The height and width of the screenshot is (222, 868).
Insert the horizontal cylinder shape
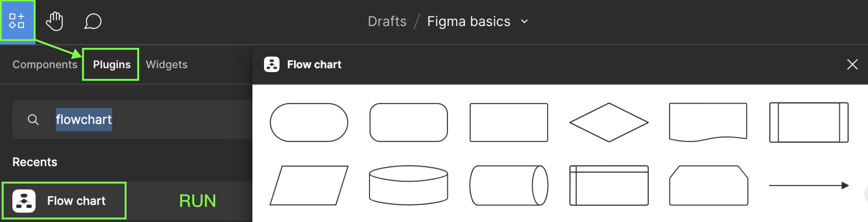[508, 185]
